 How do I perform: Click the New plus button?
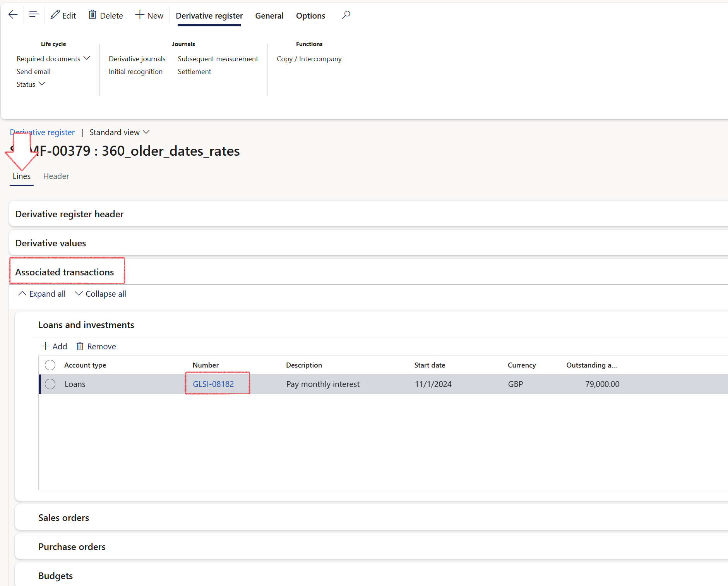coord(149,15)
